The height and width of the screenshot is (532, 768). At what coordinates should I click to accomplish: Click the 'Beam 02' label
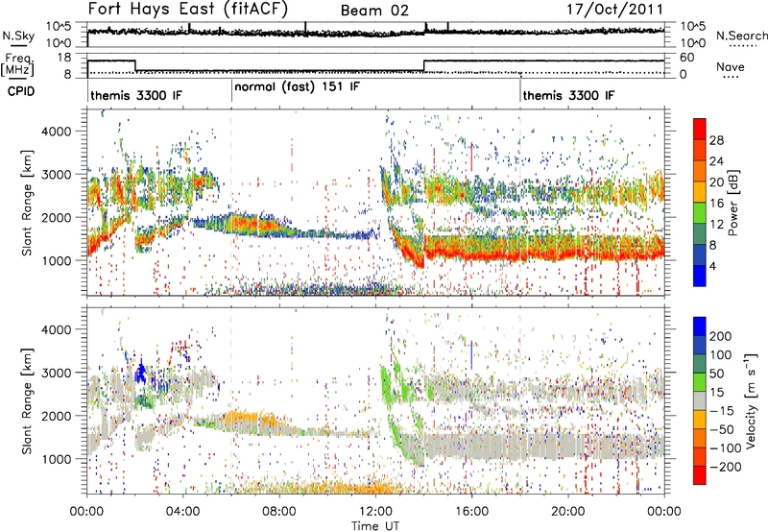pyautogui.click(x=374, y=11)
